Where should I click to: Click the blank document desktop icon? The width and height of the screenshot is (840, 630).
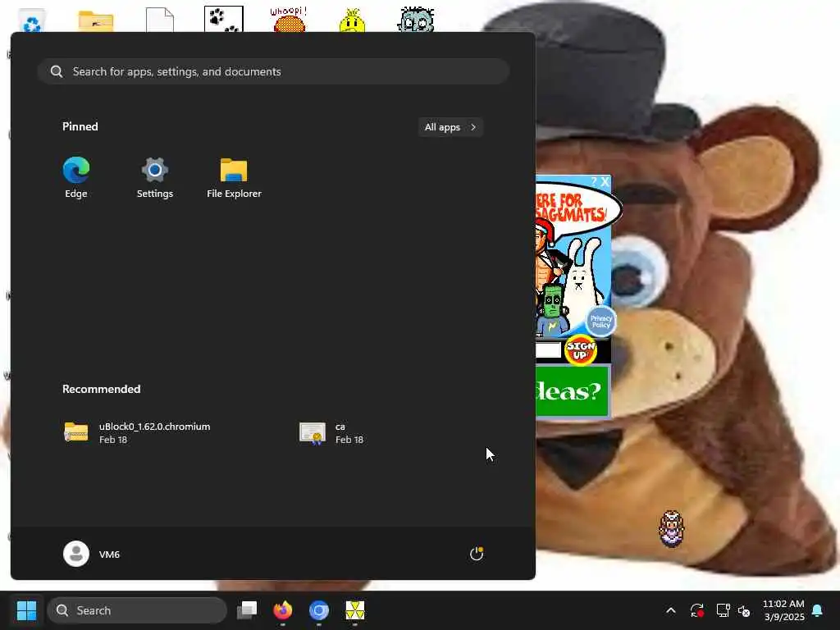pos(160,20)
